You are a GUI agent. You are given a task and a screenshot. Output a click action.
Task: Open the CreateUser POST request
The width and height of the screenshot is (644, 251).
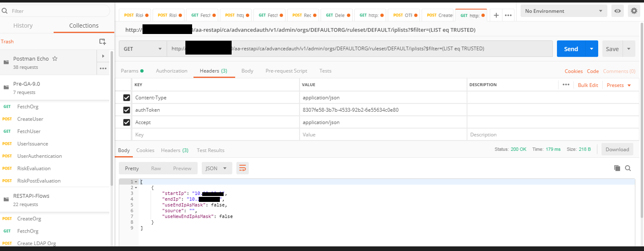pos(30,119)
